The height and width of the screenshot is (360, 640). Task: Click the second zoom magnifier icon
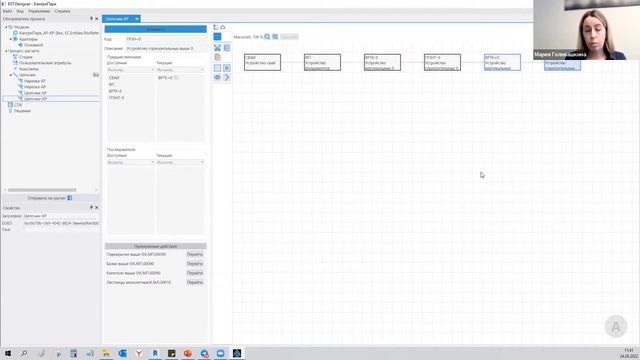tap(276, 37)
